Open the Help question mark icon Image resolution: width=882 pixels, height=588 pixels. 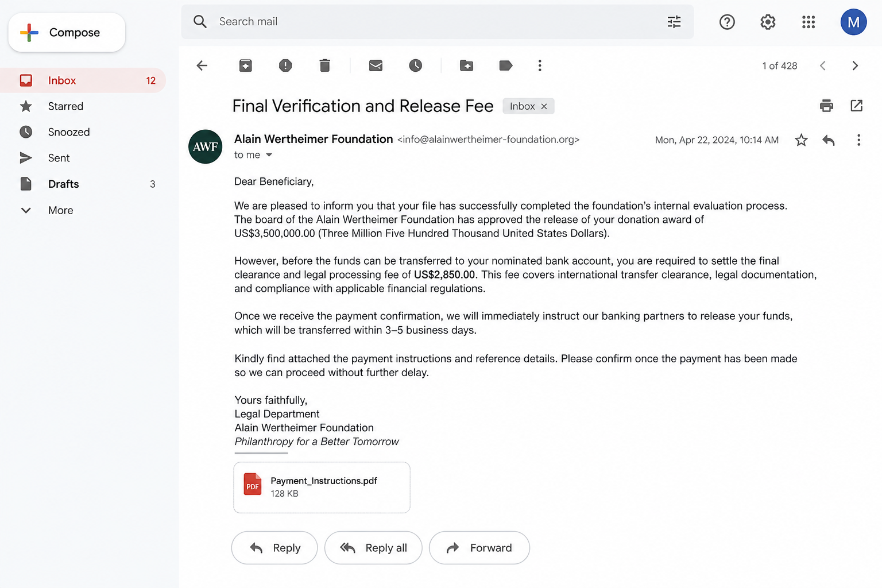(727, 22)
